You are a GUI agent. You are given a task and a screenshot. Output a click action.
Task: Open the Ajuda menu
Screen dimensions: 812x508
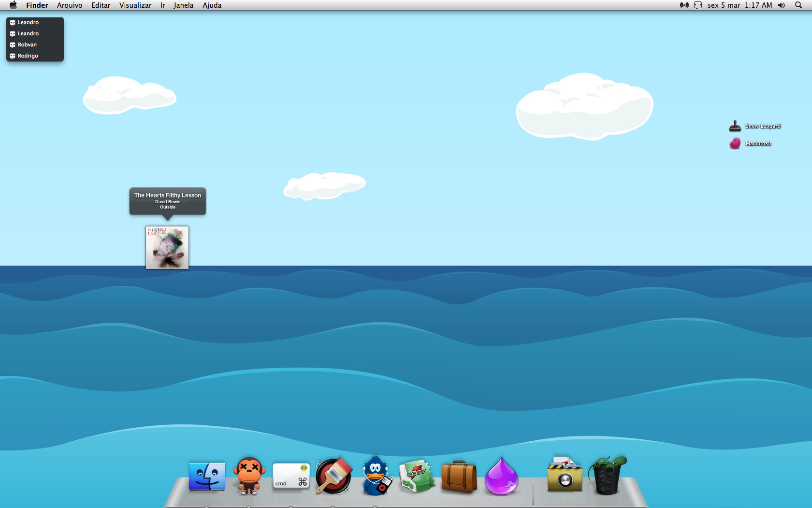pos(212,5)
